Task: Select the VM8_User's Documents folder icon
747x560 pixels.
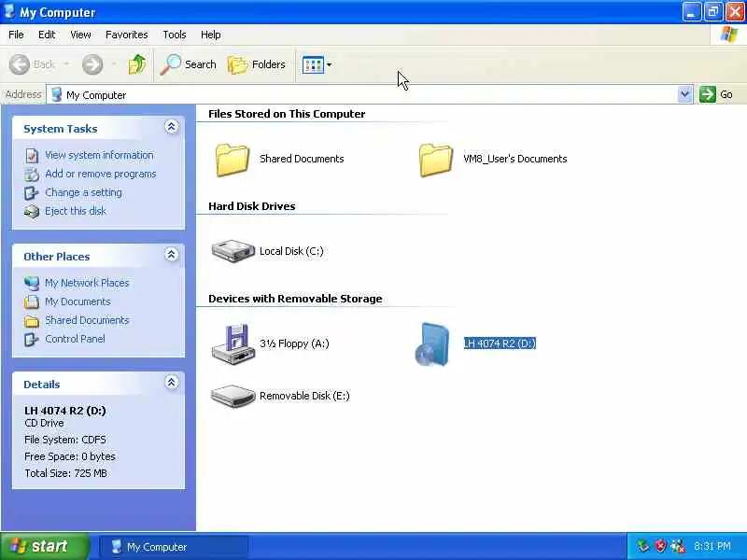Action: 435,160
